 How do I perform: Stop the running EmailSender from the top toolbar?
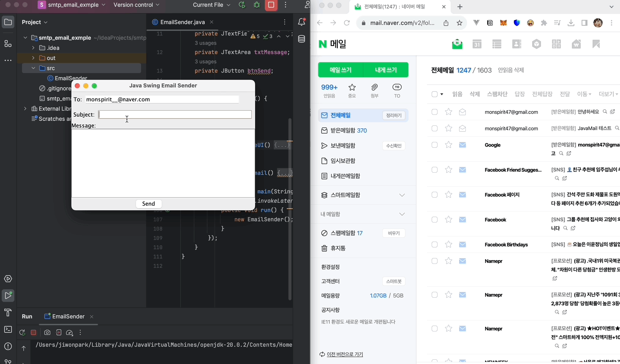point(271,5)
